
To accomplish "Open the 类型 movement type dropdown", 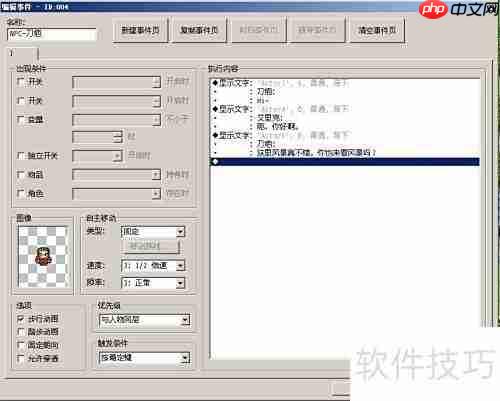I will 153,231.
